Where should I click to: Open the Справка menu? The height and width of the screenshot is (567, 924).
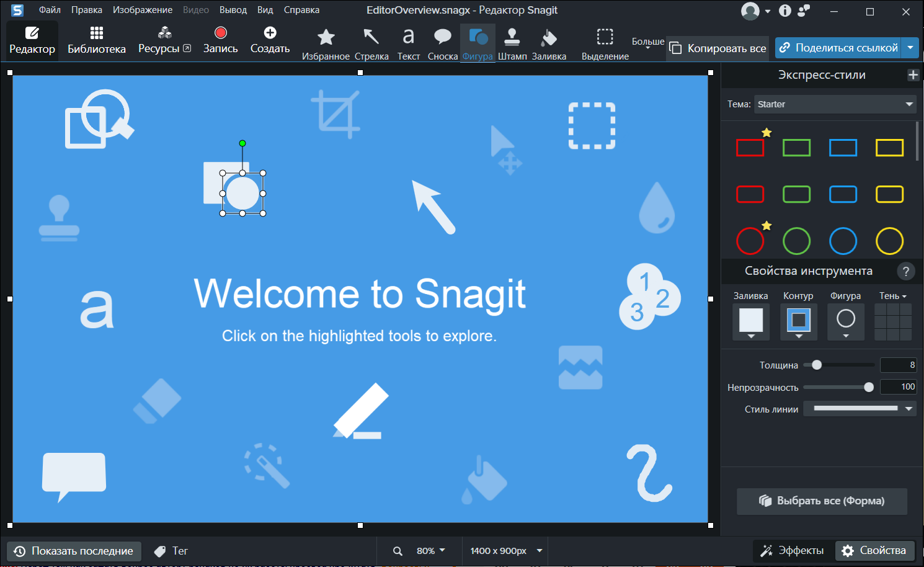click(x=301, y=10)
